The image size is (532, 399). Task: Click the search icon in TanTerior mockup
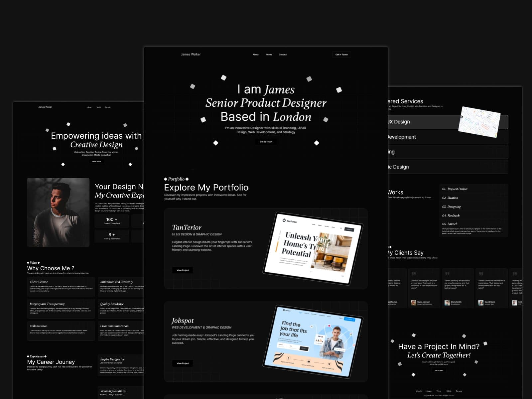(x=341, y=228)
